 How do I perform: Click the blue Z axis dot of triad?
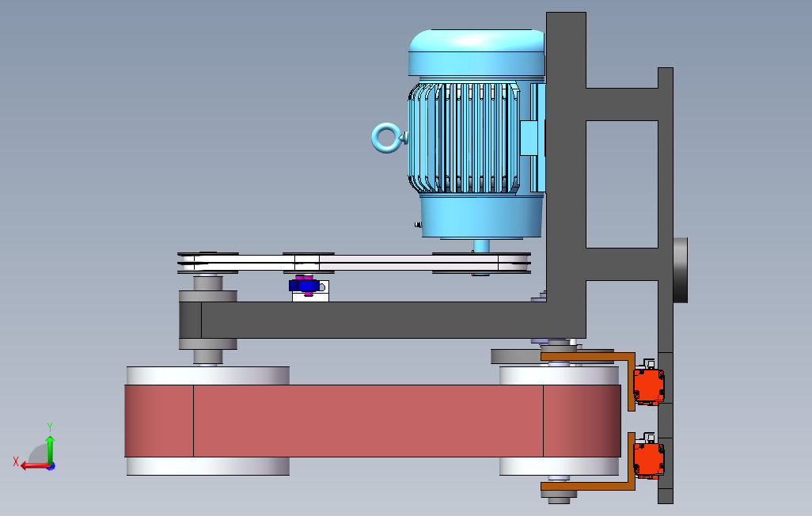coord(51,466)
